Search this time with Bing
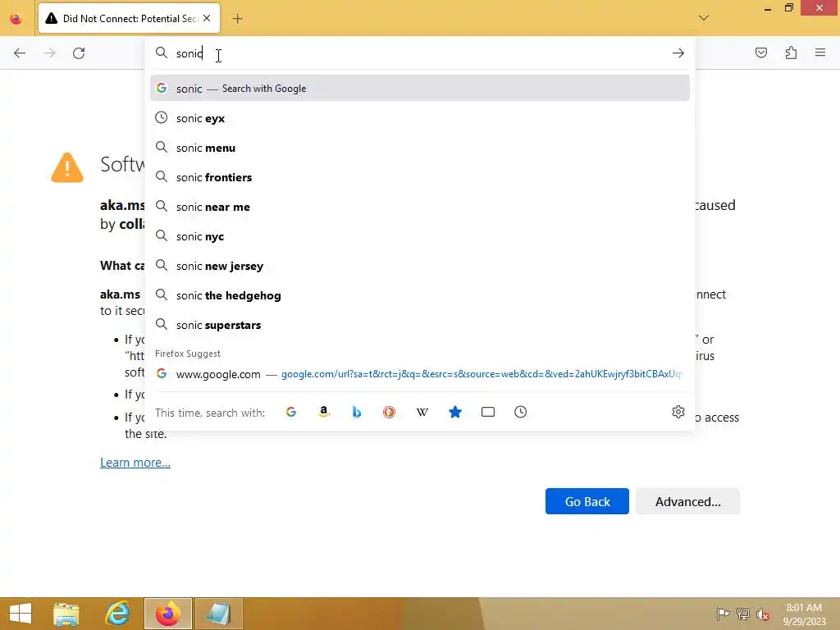Image resolution: width=840 pixels, height=630 pixels. click(357, 412)
